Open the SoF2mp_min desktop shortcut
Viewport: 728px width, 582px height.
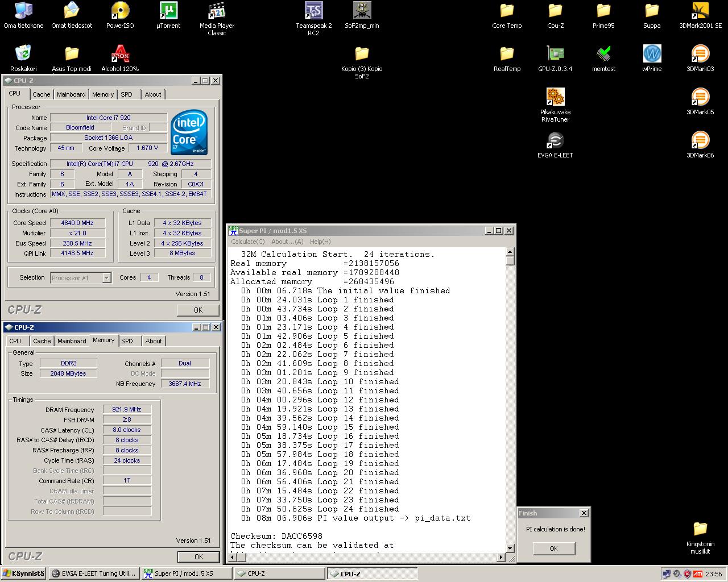(362, 15)
